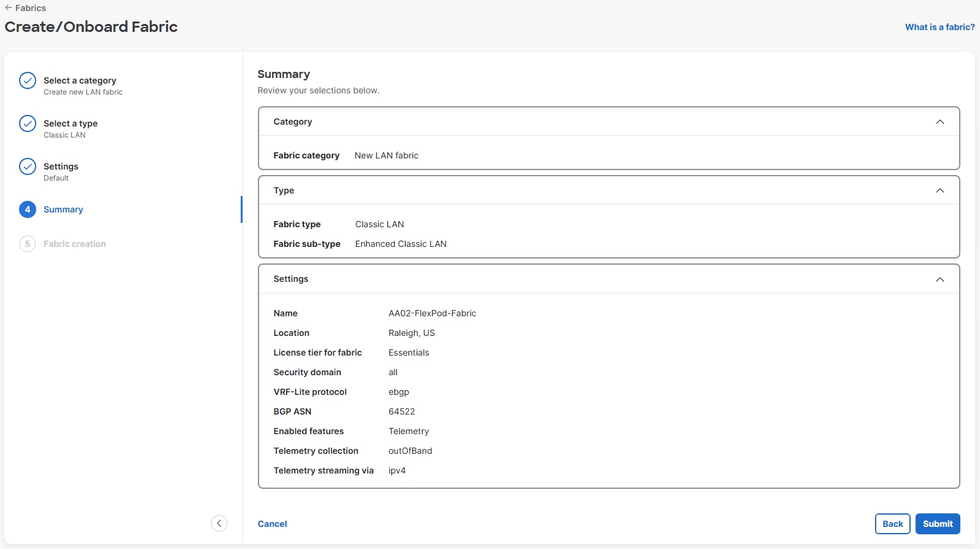This screenshot has width=980, height=549.
Task: Select the security domain value 'all'
Action: [x=393, y=372]
